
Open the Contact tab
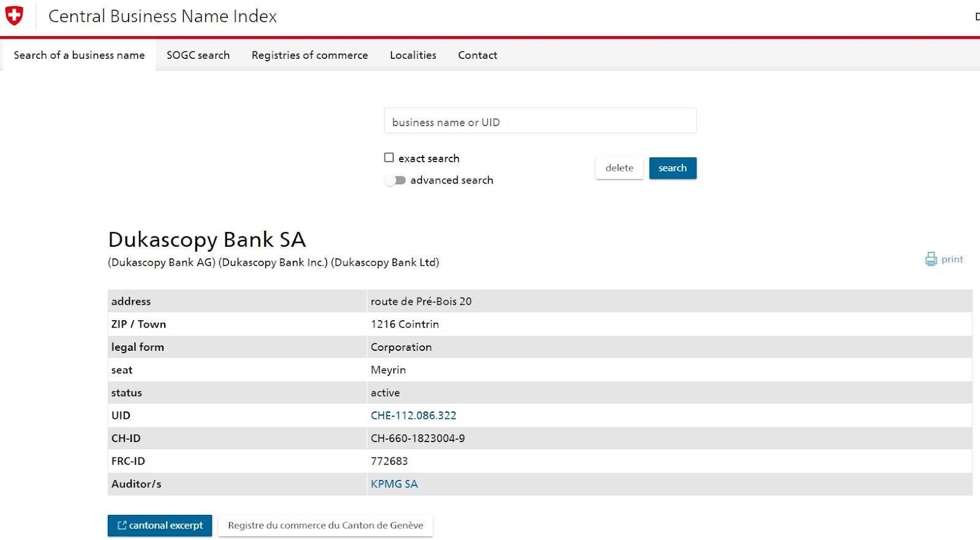tap(478, 55)
